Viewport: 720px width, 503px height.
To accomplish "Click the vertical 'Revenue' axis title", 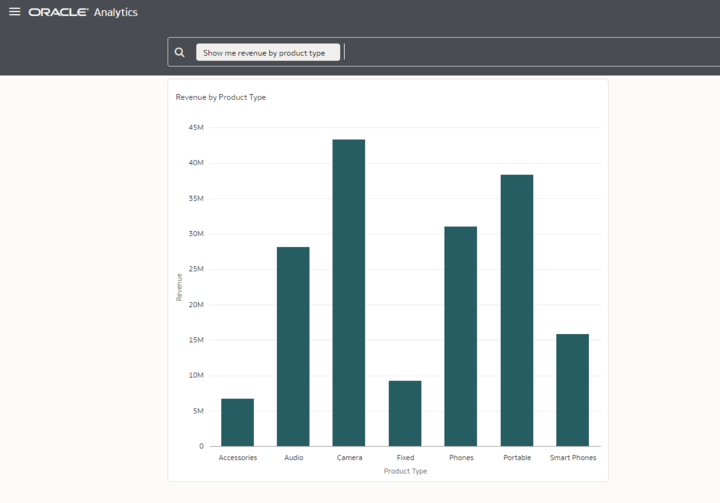I will (180, 287).
